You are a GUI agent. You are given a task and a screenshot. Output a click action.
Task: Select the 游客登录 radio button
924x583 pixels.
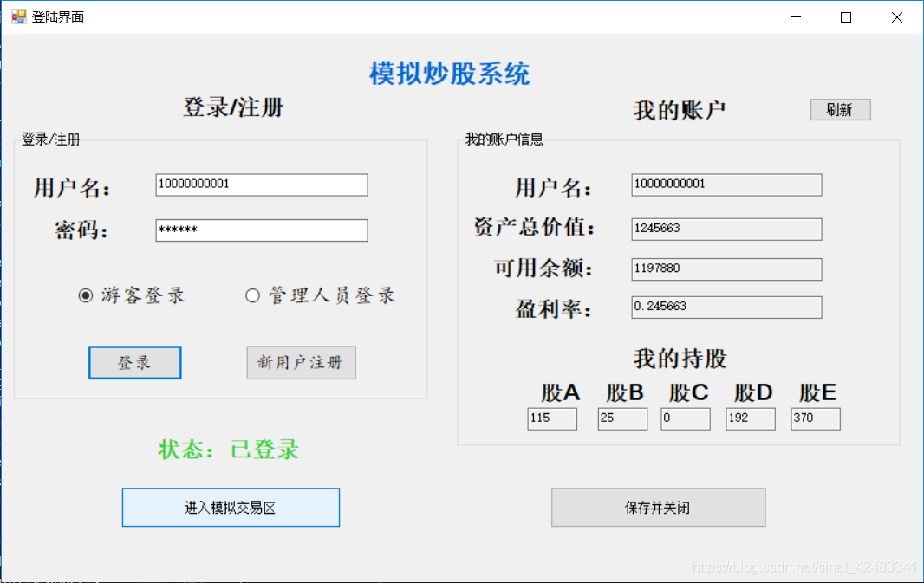coord(84,295)
